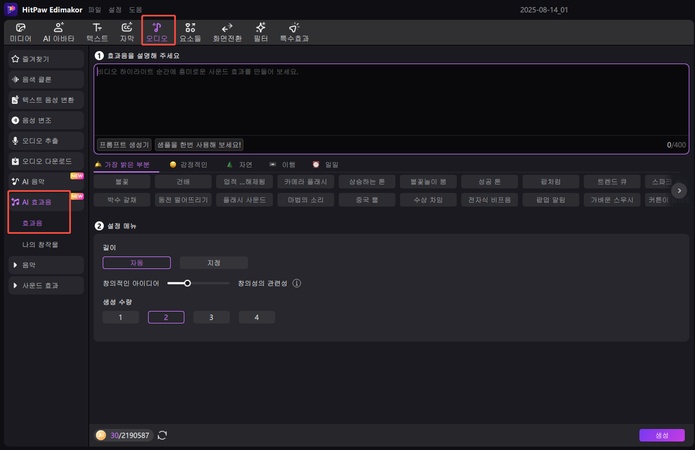This screenshot has width=695, height=450.
Task: Set generation count to 1
Action: pyautogui.click(x=121, y=317)
